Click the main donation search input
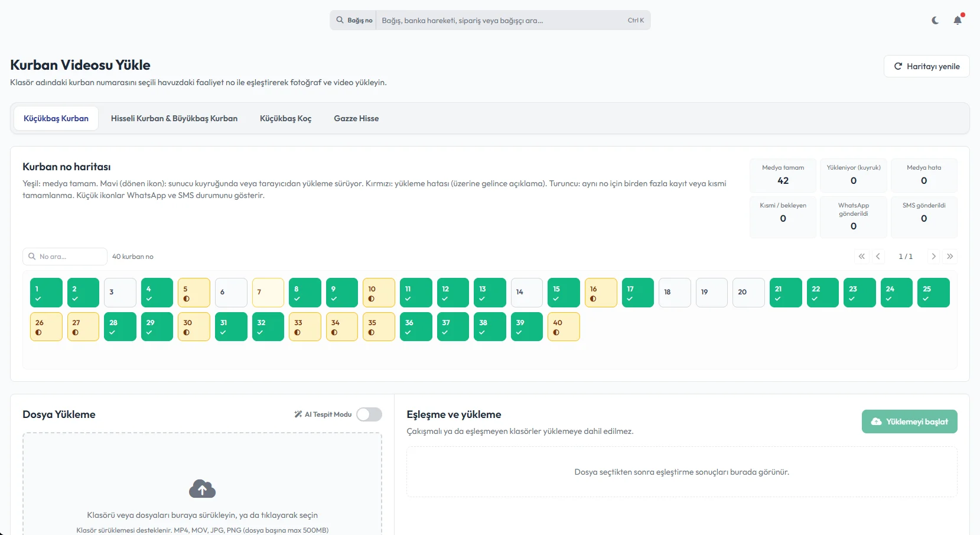The image size is (980, 535). [x=502, y=20]
